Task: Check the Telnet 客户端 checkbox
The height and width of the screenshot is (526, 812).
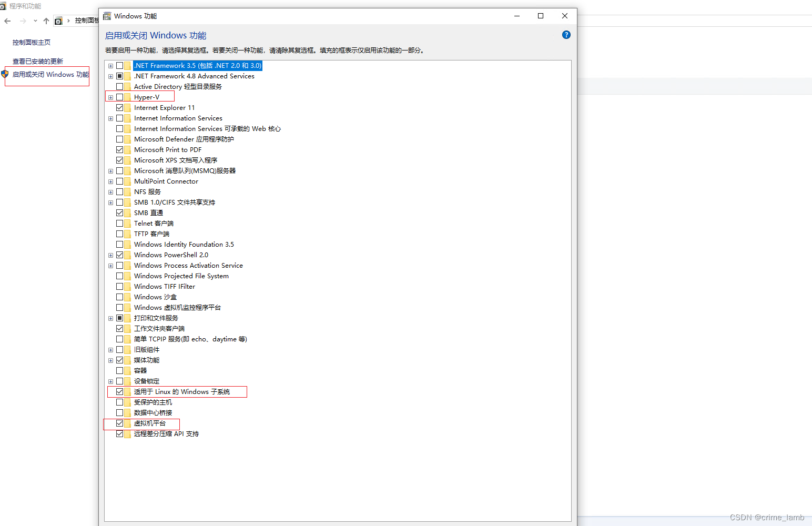Action: click(x=120, y=224)
